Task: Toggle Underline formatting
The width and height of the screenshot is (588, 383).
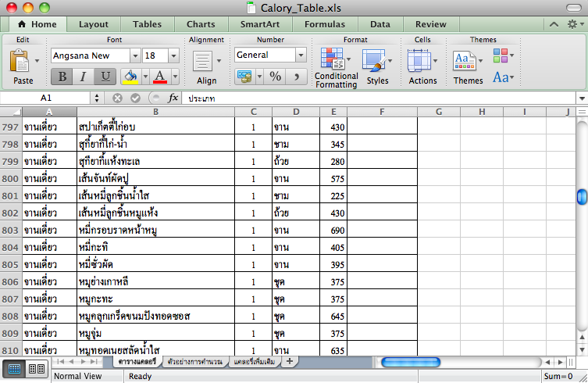Action: [x=105, y=77]
